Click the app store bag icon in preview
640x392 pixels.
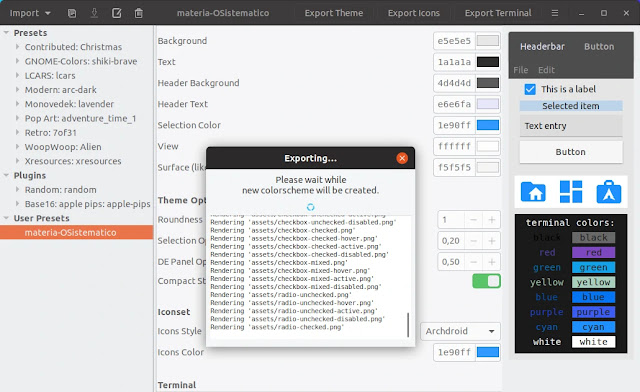point(609,192)
